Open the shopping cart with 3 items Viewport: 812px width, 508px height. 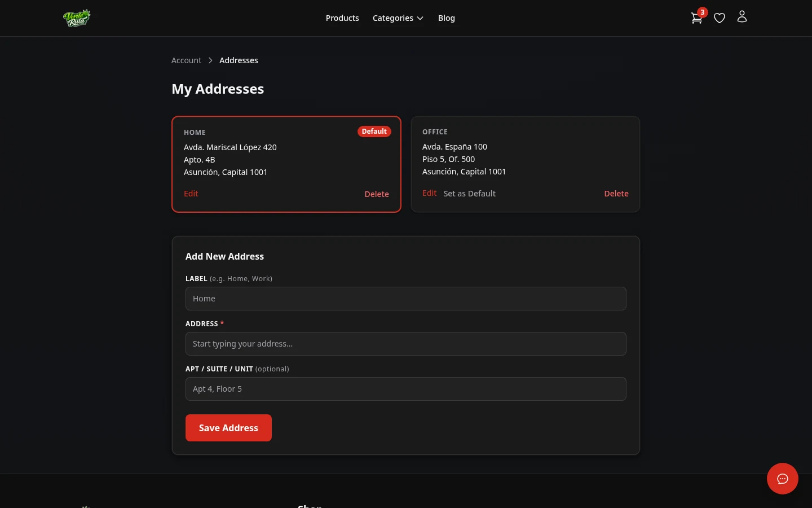tap(696, 18)
